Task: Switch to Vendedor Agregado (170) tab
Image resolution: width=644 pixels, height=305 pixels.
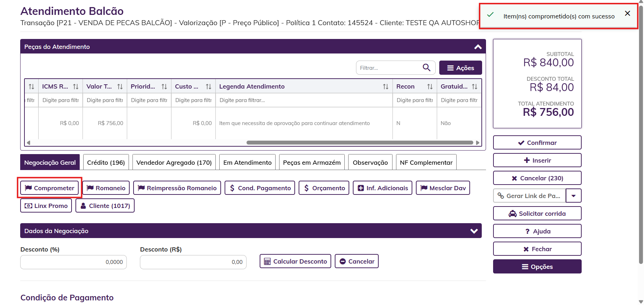Action: point(174,162)
